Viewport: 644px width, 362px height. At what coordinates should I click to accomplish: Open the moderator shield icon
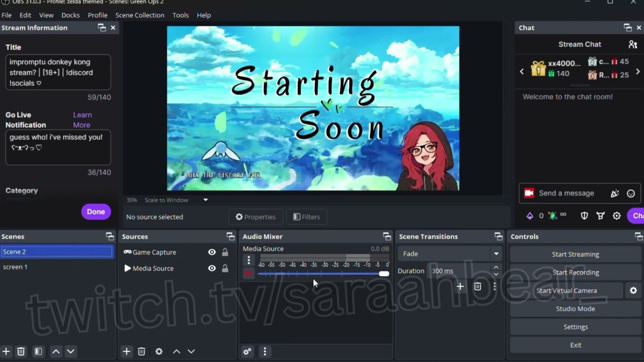pyautogui.click(x=584, y=216)
